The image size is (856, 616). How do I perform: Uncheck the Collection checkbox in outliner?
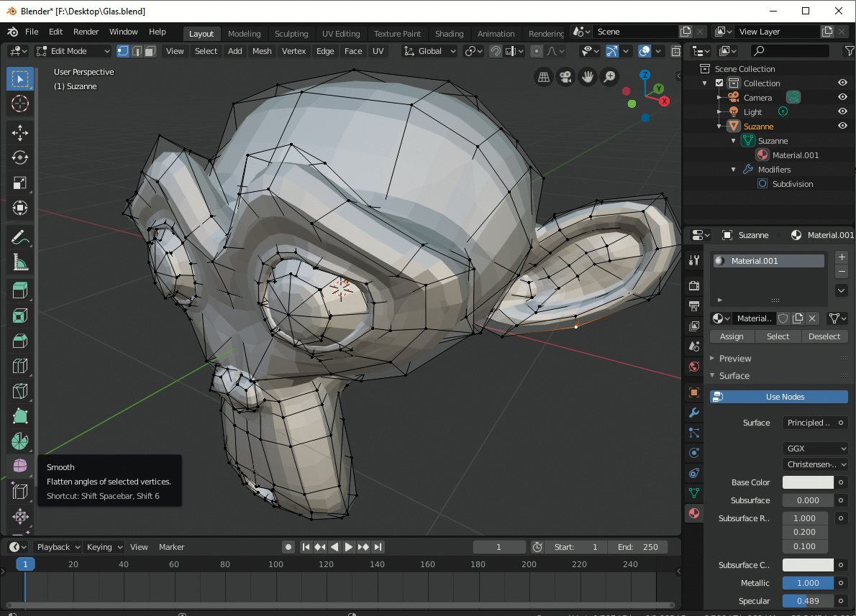[719, 83]
